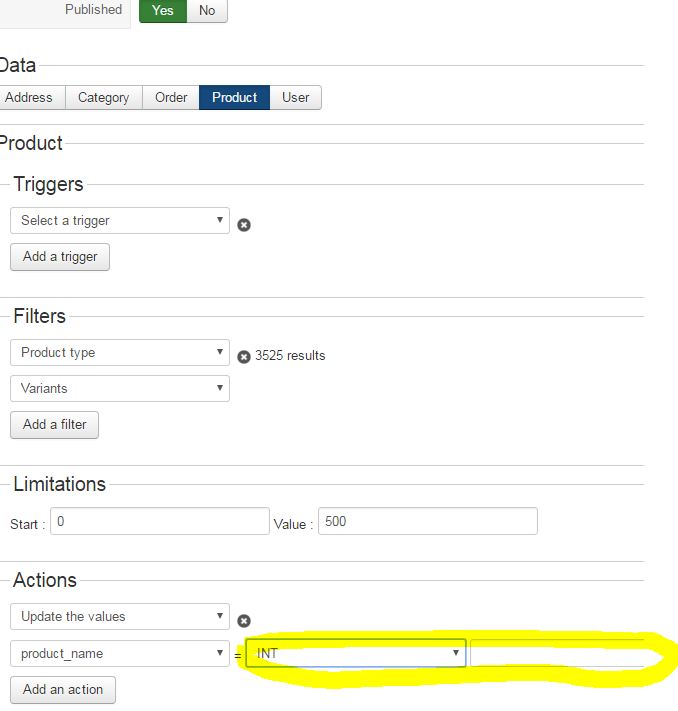
Task: Switch to the Category data tab
Action: coord(104,97)
